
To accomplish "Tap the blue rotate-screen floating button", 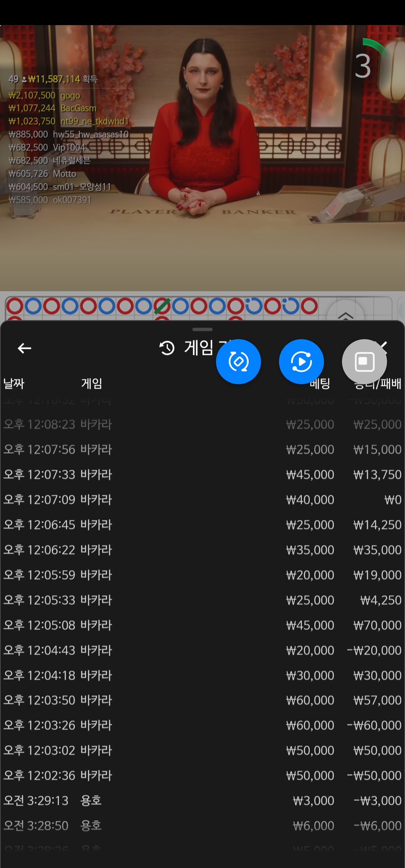I will 238,362.
